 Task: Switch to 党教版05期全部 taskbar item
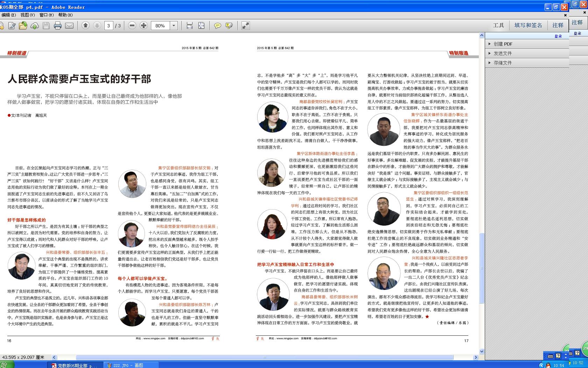[75, 365]
